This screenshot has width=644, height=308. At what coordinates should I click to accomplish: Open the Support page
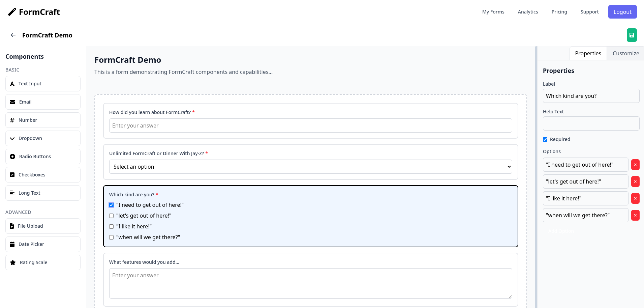pyautogui.click(x=589, y=12)
